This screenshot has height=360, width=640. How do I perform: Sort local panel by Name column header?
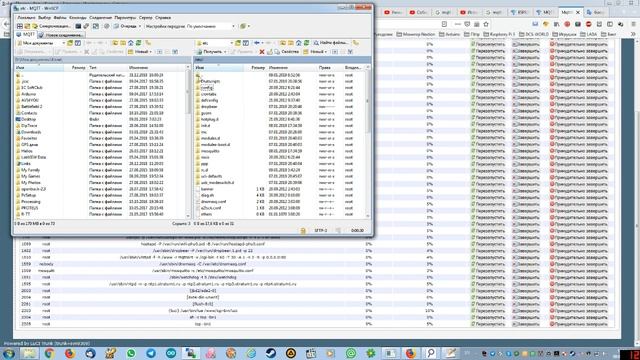39,67
